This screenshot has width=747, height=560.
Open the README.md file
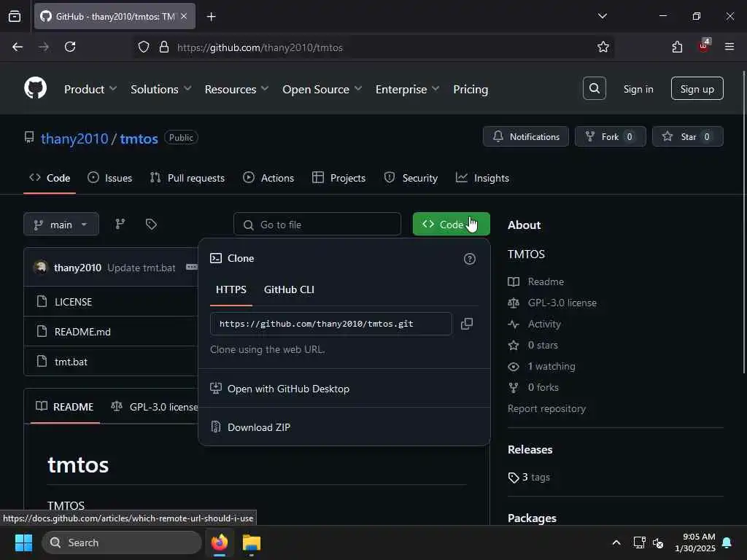(x=82, y=332)
